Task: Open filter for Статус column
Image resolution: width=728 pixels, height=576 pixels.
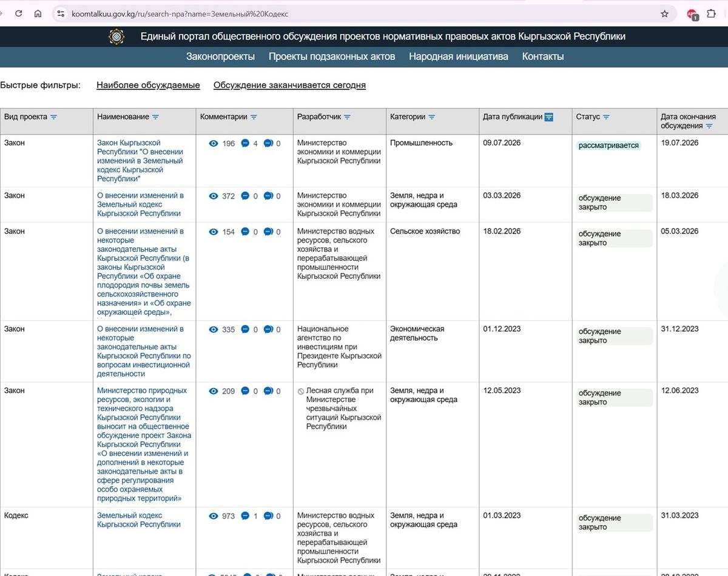Action: pos(606,117)
